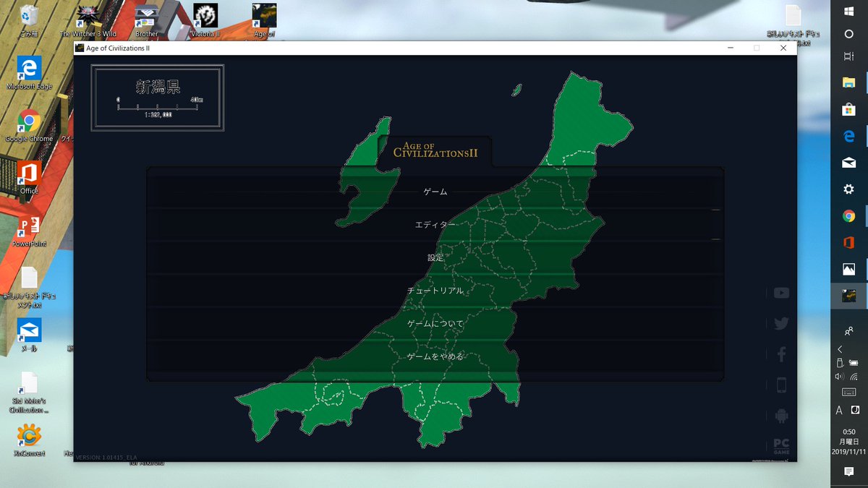Select the PowerPoint desktop shortcut
The image size is (868, 488).
coord(29,231)
